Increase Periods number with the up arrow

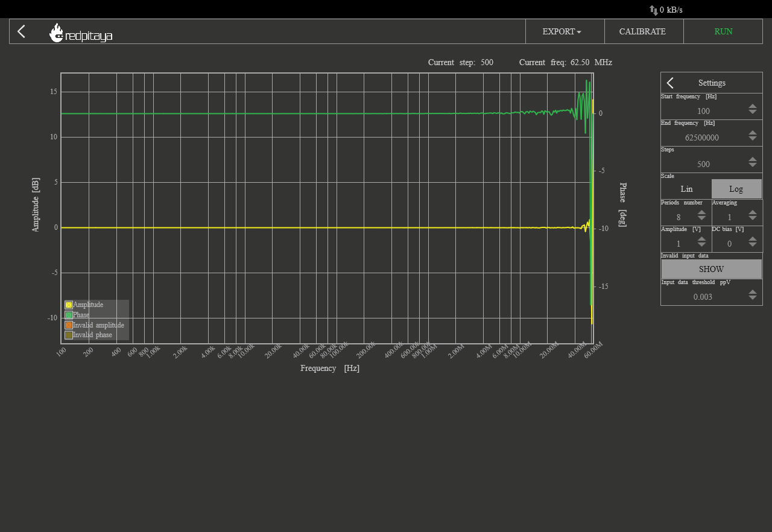pyautogui.click(x=701, y=212)
